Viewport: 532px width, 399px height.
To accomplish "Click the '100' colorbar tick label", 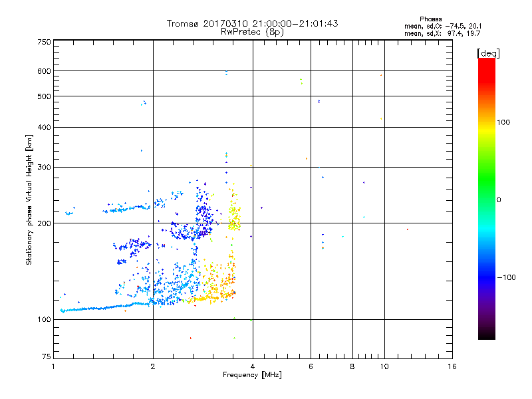I will [503, 122].
